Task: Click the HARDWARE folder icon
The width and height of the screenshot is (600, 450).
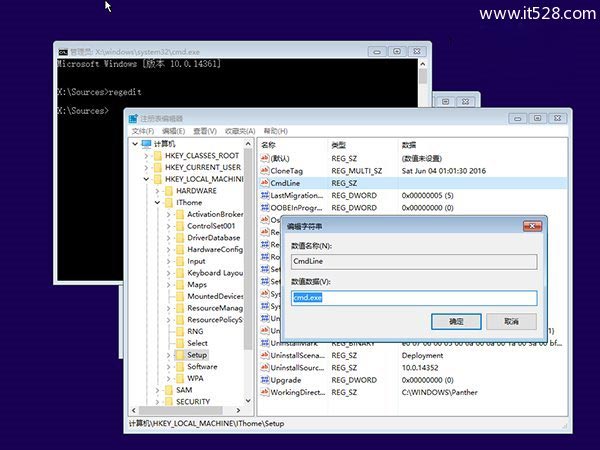Action: click(169, 191)
